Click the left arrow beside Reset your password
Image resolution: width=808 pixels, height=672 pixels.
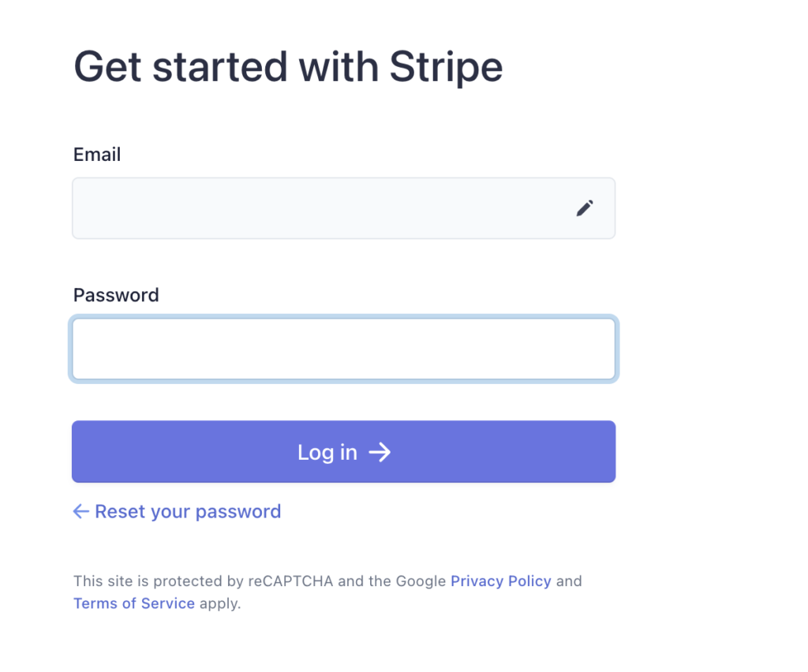(x=81, y=511)
